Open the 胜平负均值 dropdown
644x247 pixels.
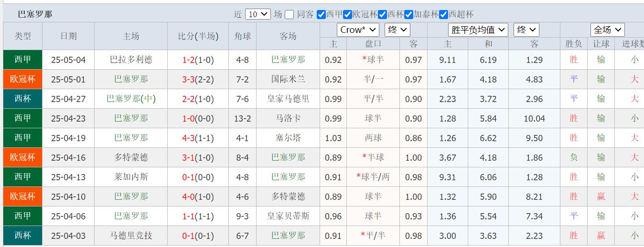(x=478, y=30)
